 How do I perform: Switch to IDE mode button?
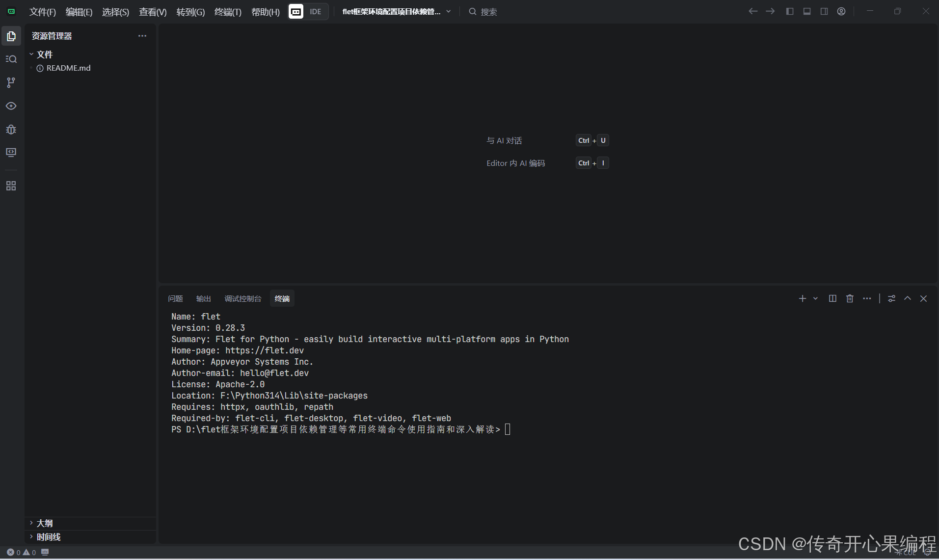tap(308, 11)
